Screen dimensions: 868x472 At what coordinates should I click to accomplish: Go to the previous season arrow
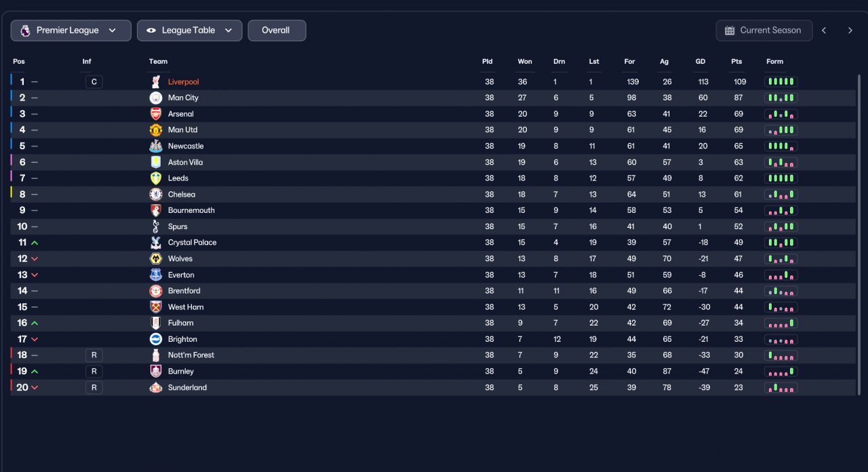click(x=824, y=31)
